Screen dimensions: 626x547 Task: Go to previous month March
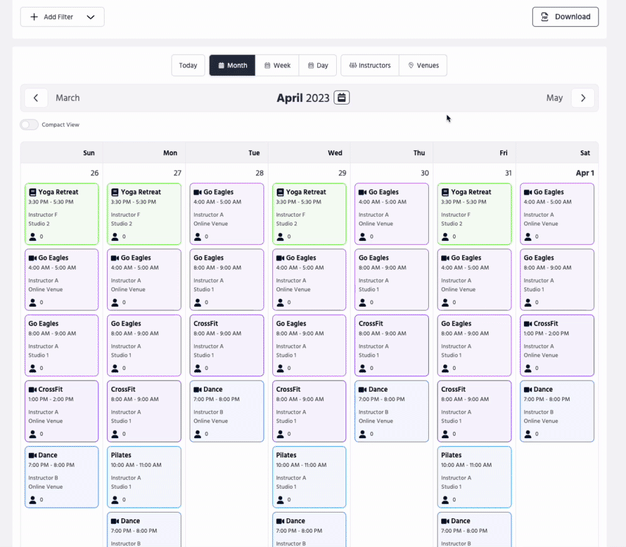(36, 98)
